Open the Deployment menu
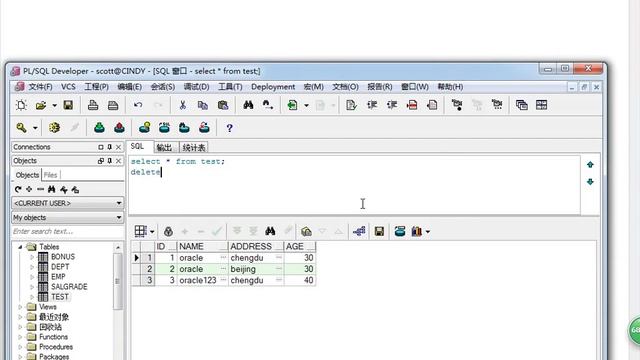 pos(273,87)
